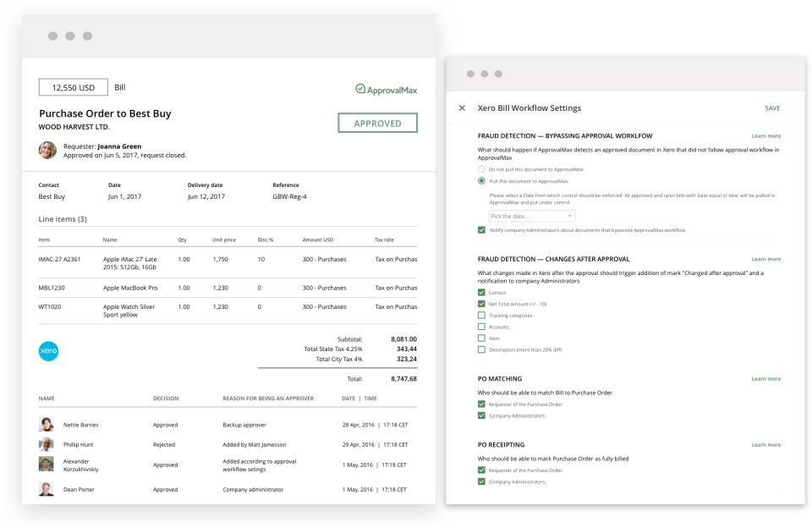
Task: Enable the Item change detection checkbox
Action: coord(481,338)
